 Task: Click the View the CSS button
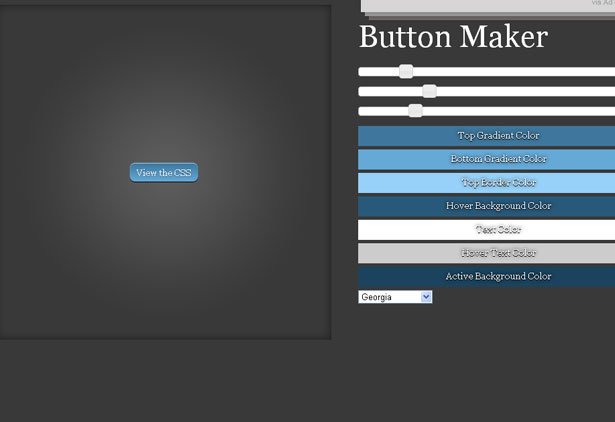tap(164, 173)
